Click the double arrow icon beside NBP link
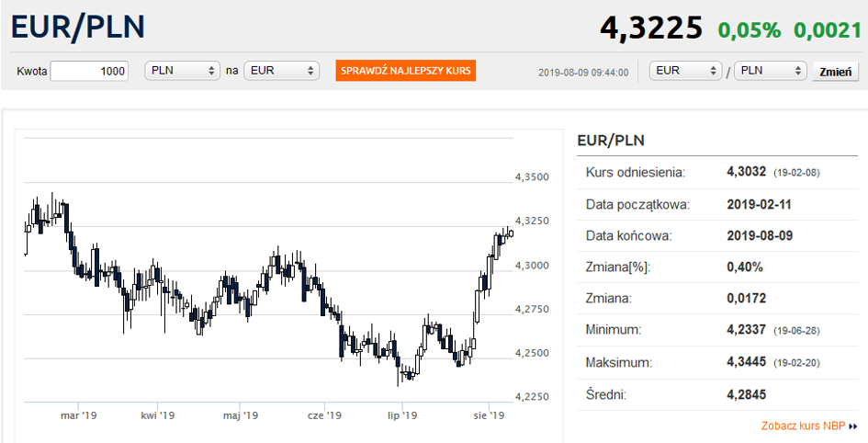This screenshot has height=443, width=868. click(x=852, y=426)
